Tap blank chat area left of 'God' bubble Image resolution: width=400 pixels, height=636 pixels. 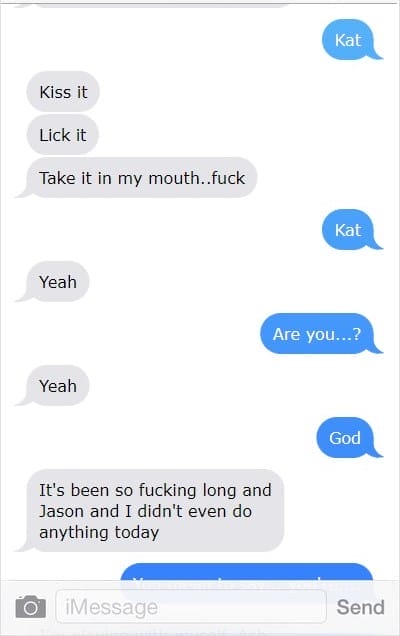(x=162, y=438)
